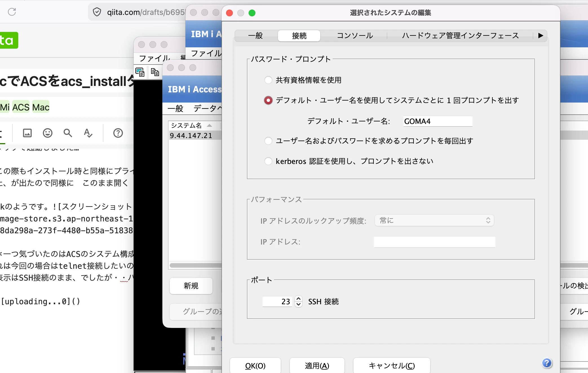Click the IP アドレス input field
Viewport: 588px width, 373px height.
(x=434, y=242)
